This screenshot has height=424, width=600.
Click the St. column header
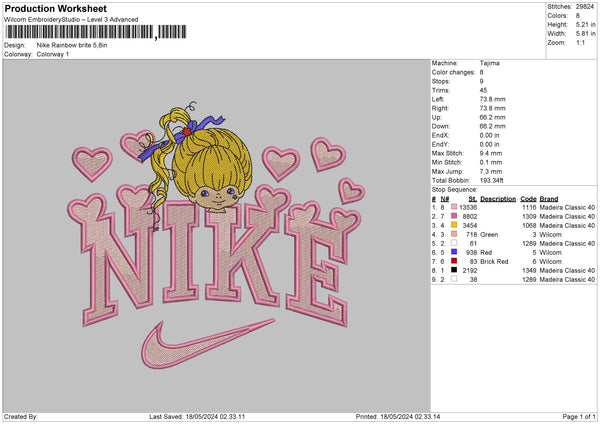(x=473, y=199)
